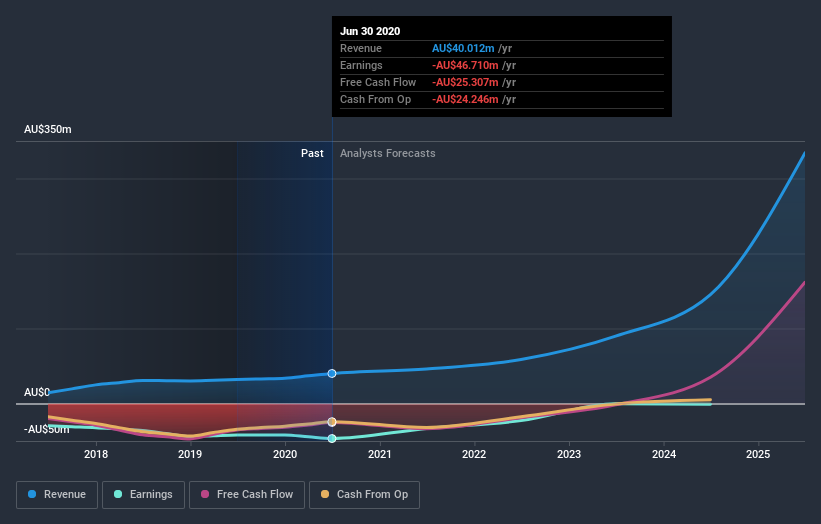Viewport: 821px width, 524px height.
Task: Click the teal Earnings legend dot
Action: (118, 494)
